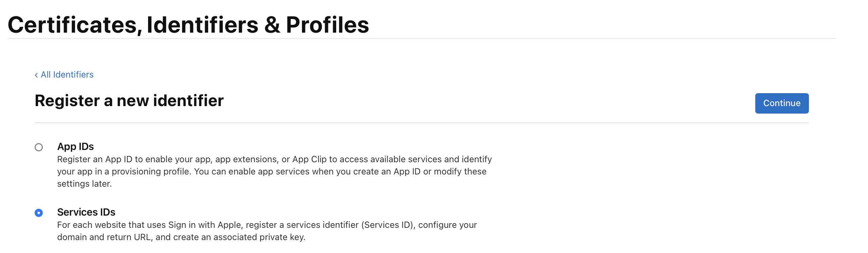The height and width of the screenshot is (253, 868).
Task: Click the Register a new identifier heading
Action: [x=129, y=100]
